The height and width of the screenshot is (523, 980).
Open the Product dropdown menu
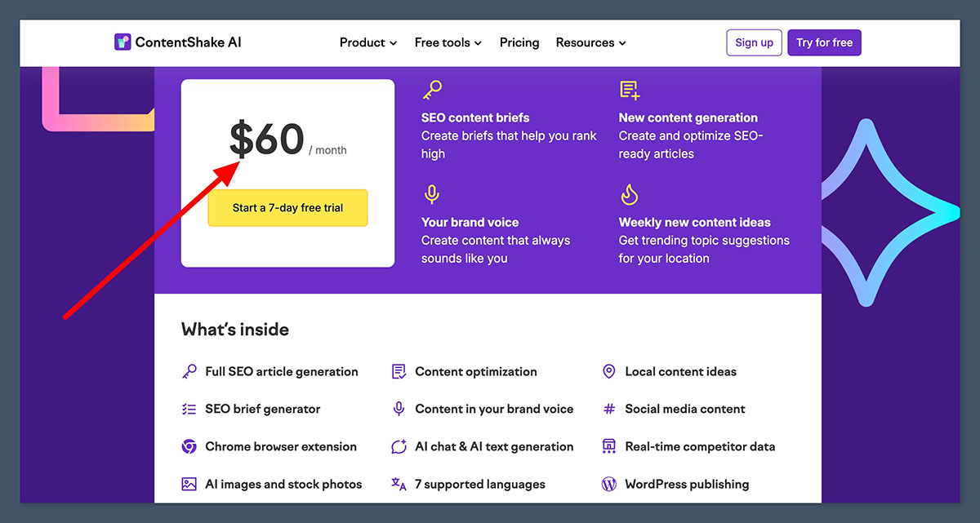pos(367,42)
